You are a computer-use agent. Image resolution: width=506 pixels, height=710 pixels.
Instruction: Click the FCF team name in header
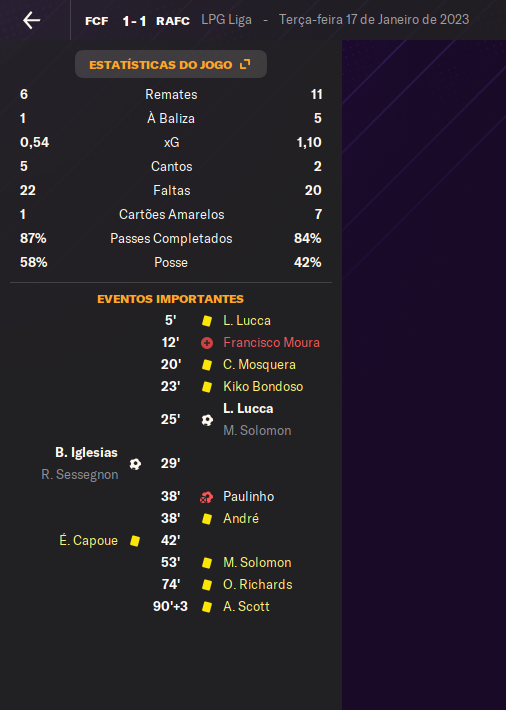[x=96, y=21]
